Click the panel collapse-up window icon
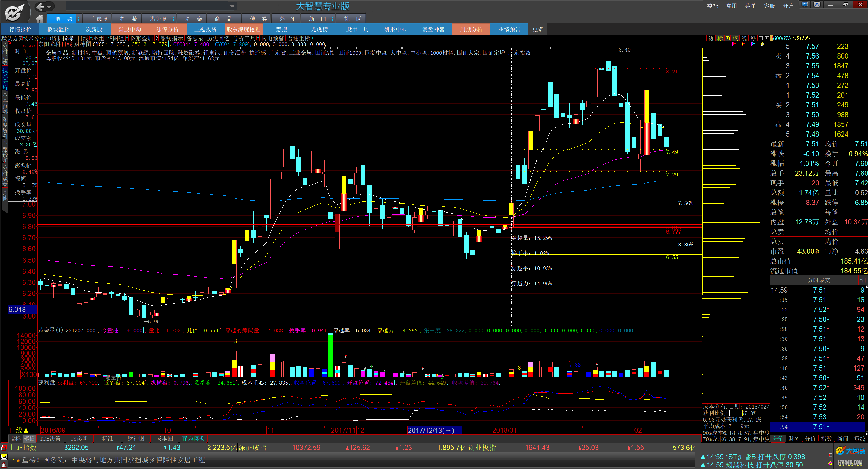The height and width of the screenshot is (469, 868). [761, 38]
